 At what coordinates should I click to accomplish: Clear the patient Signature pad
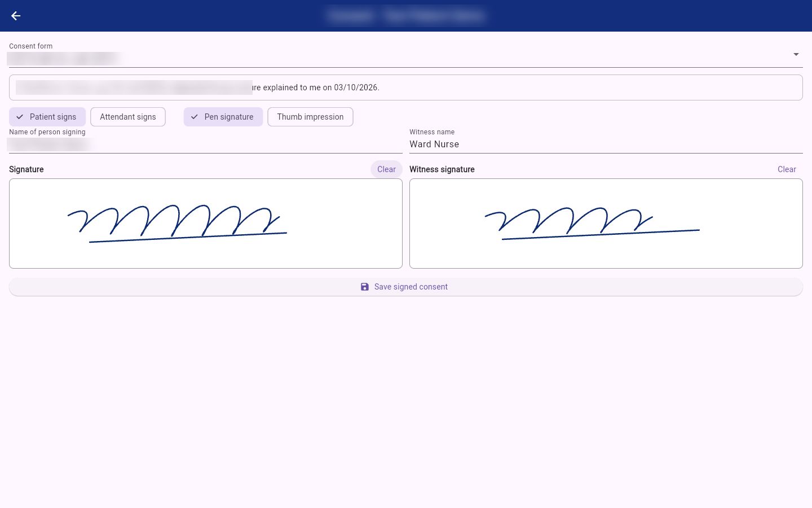(x=386, y=169)
